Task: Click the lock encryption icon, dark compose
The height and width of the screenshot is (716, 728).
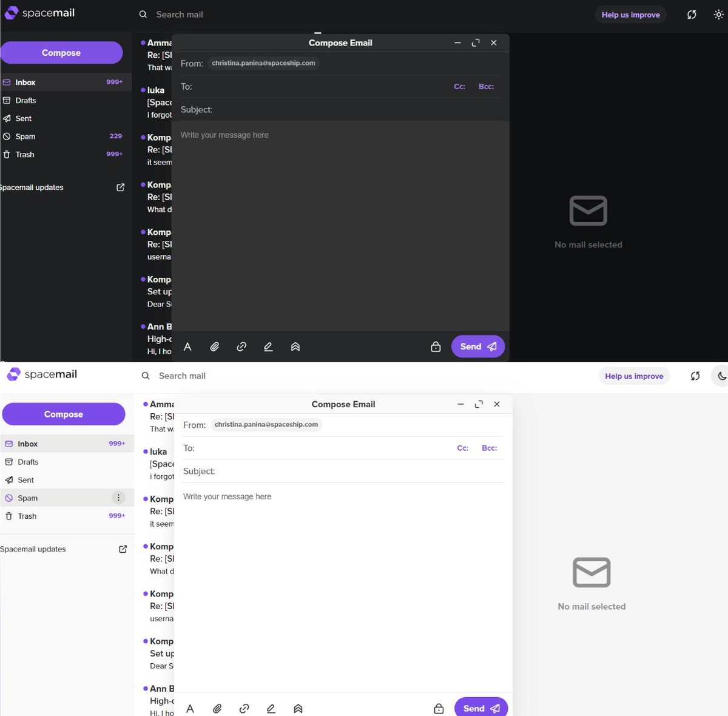Action: click(x=436, y=347)
